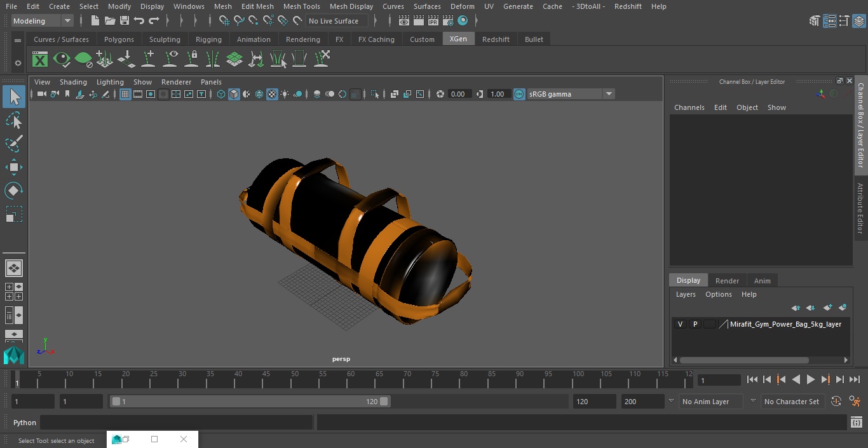The image size is (868, 448).
Task: Select the Move tool in toolbox
Action: click(x=14, y=167)
